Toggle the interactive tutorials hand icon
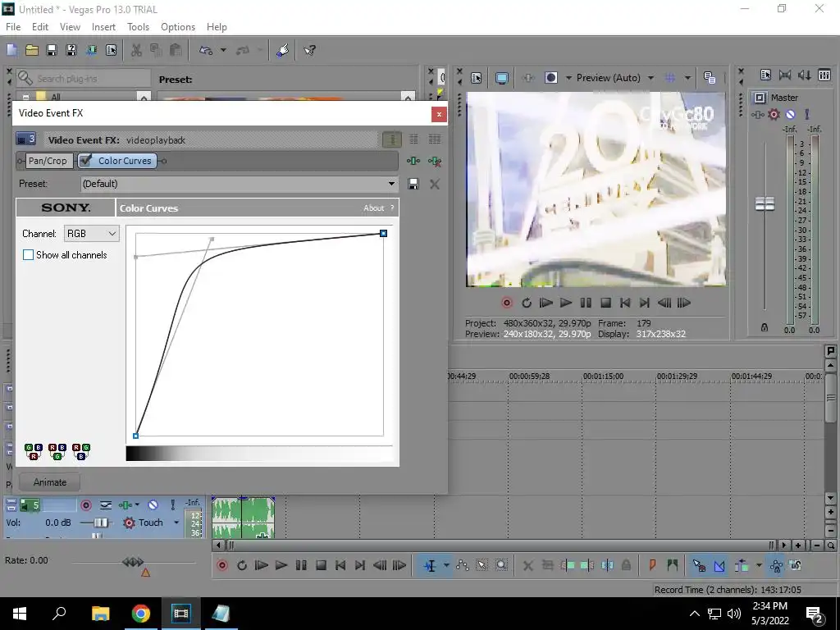 pyautogui.click(x=283, y=50)
